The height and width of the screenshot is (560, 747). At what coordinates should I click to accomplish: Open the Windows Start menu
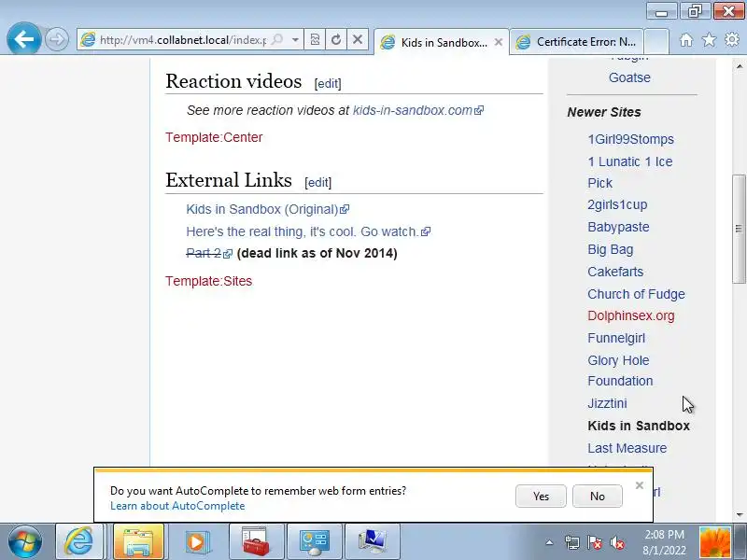[24, 542]
